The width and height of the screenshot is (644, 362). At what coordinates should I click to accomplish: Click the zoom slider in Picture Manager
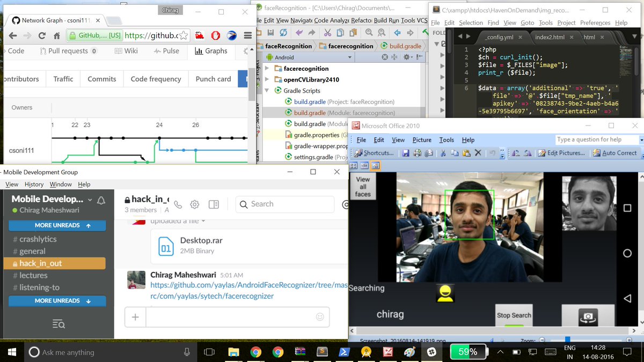point(567,339)
